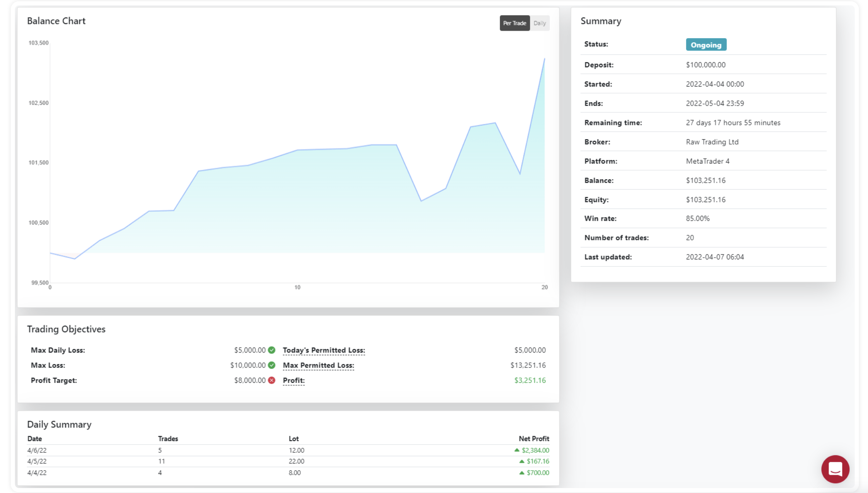Image resolution: width=868 pixels, height=493 pixels.
Task: Click remaining time 27 days value
Action: [733, 123]
